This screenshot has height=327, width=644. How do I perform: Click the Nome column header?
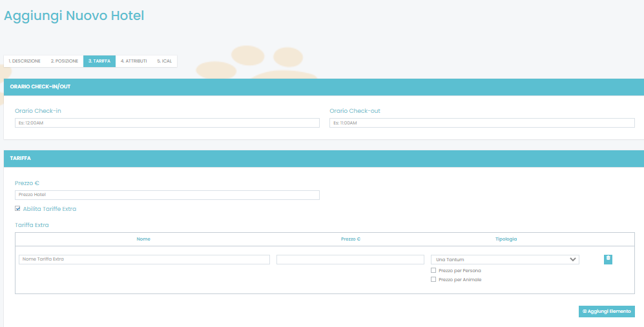(143, 239)
